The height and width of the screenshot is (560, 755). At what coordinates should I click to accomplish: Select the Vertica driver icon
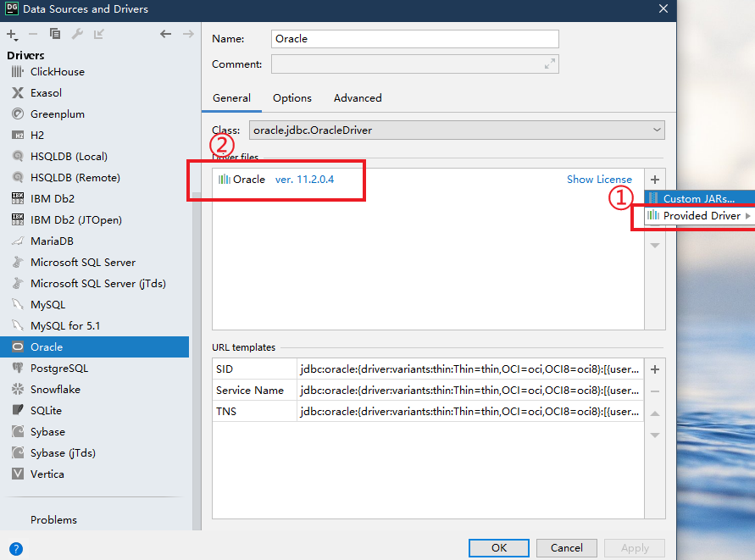click(17, 474)
